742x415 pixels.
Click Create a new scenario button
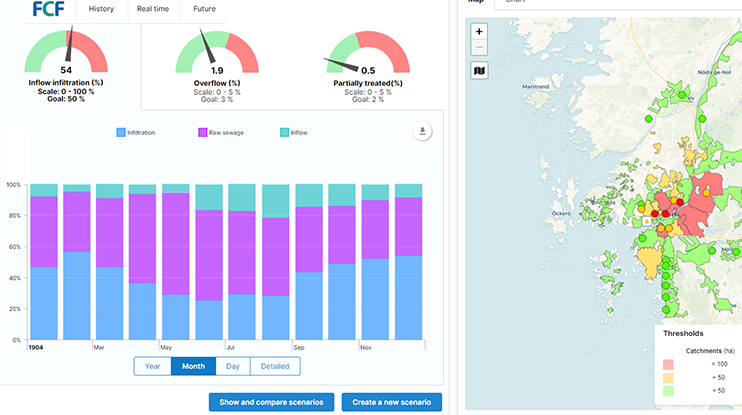391,402
